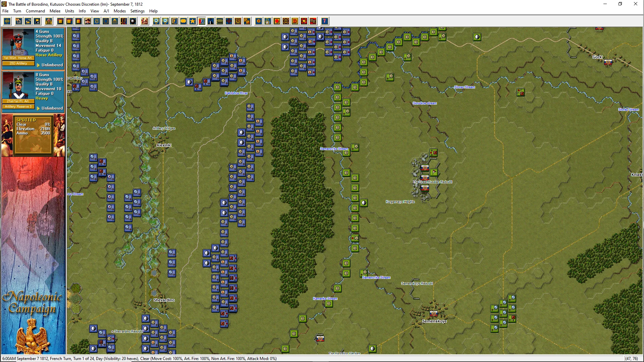
Task: Open a saved file with folder icon
Action: 28,21
